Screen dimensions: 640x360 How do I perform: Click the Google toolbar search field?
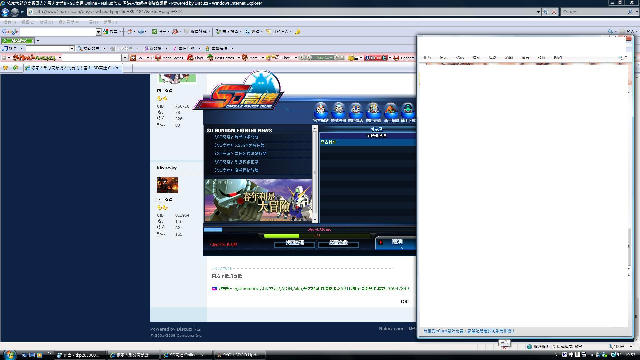click(x=58, y=31)
